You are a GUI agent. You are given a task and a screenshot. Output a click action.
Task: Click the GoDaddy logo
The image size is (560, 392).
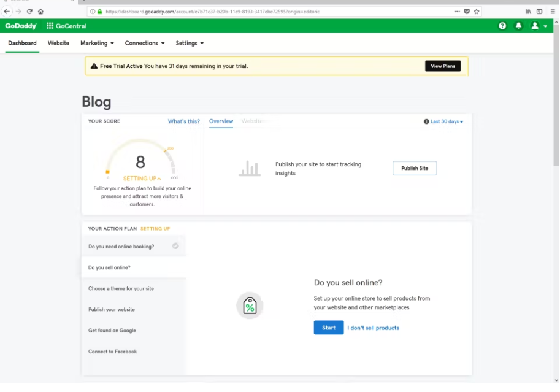[21, 26]
